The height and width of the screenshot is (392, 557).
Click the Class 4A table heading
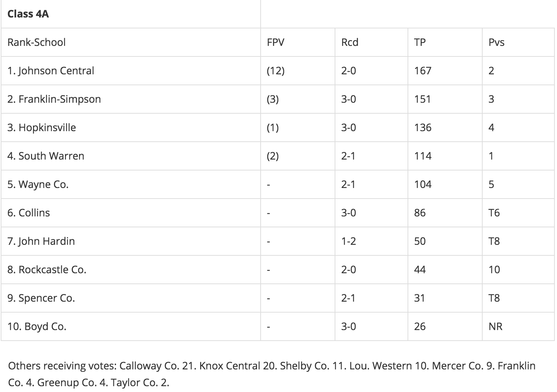pyautogui.click(x=28, y=14)
